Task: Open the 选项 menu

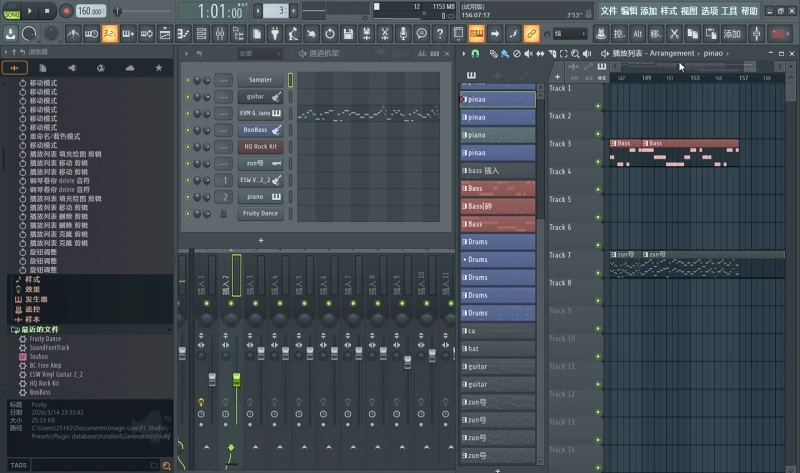Action: (709, 11)
